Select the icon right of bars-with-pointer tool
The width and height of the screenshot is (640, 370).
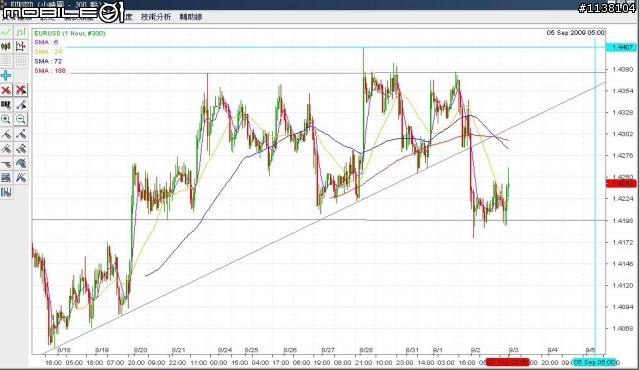point(21,105)
